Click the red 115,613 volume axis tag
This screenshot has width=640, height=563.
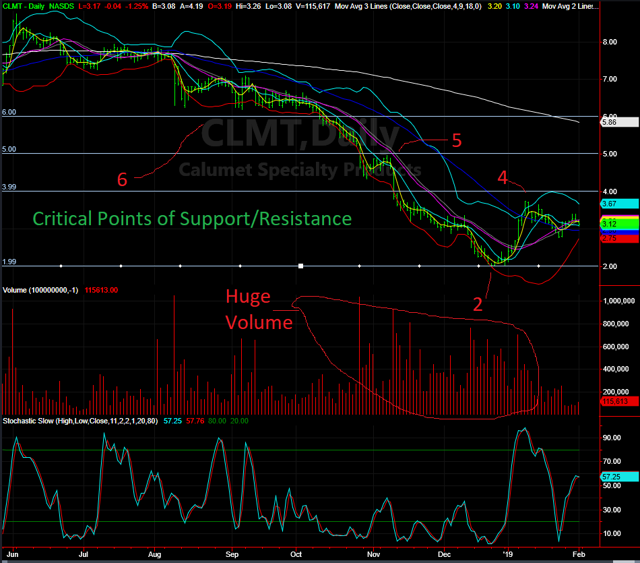[x=620, y=401]
